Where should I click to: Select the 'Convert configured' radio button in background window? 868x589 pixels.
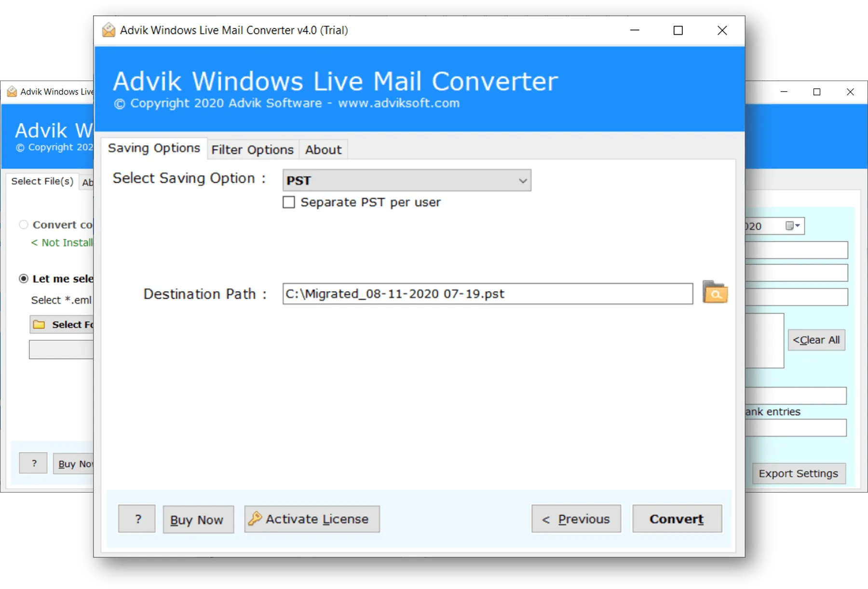click(24, 225)
